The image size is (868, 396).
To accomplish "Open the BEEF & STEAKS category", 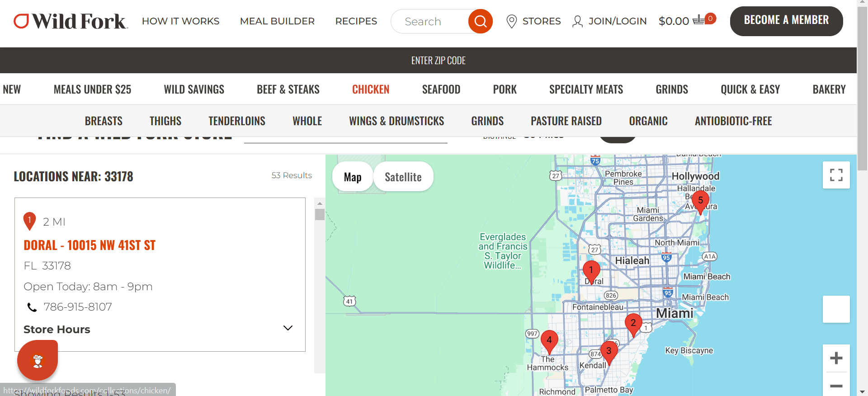I will [x=288, y=90].
